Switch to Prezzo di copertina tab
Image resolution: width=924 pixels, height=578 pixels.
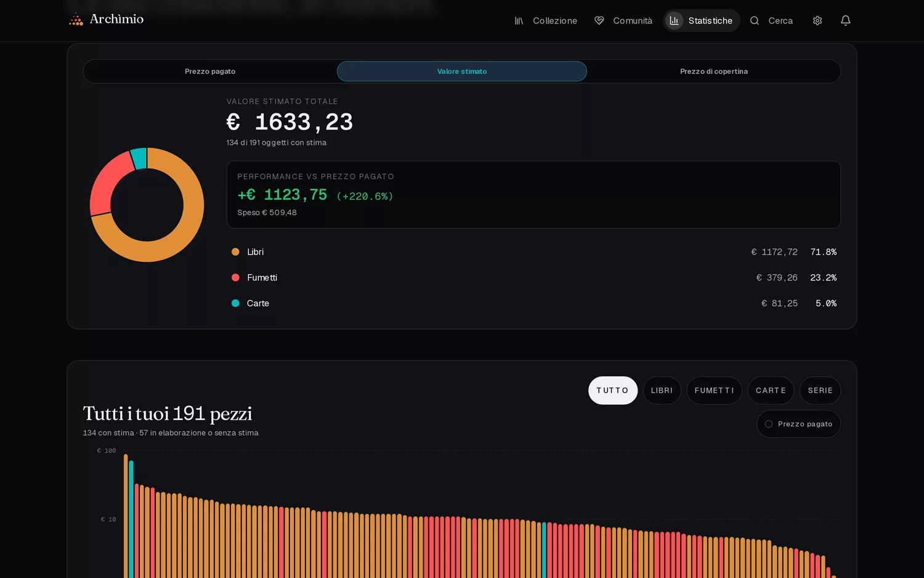tap(714, 71)
